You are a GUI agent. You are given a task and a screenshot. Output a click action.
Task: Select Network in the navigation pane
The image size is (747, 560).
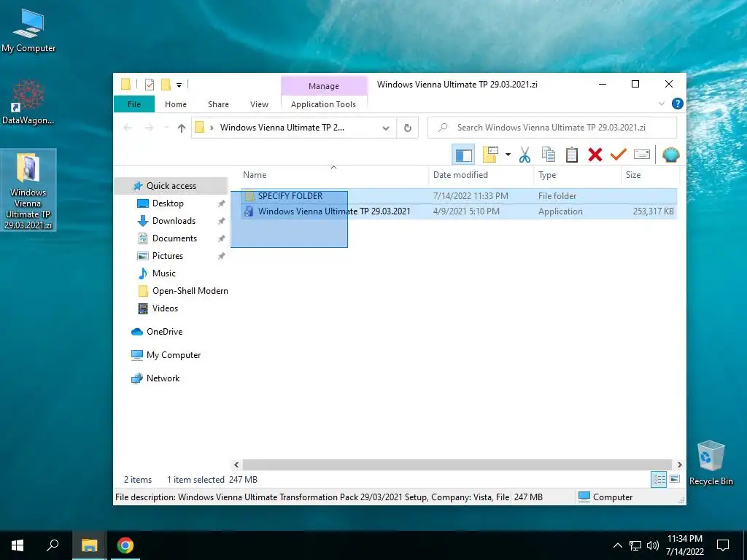[163, 378]
